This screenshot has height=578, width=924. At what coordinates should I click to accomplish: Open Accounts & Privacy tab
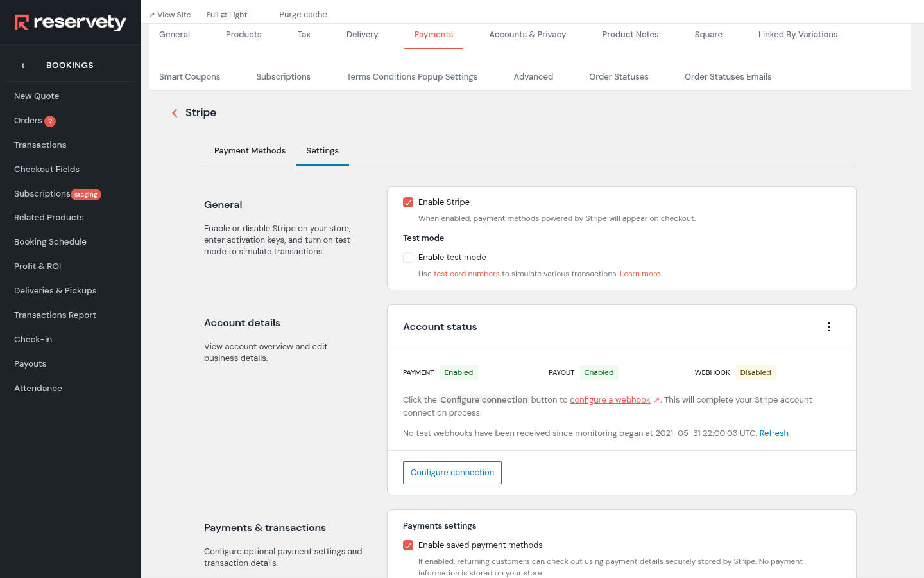tap(527, 35)
